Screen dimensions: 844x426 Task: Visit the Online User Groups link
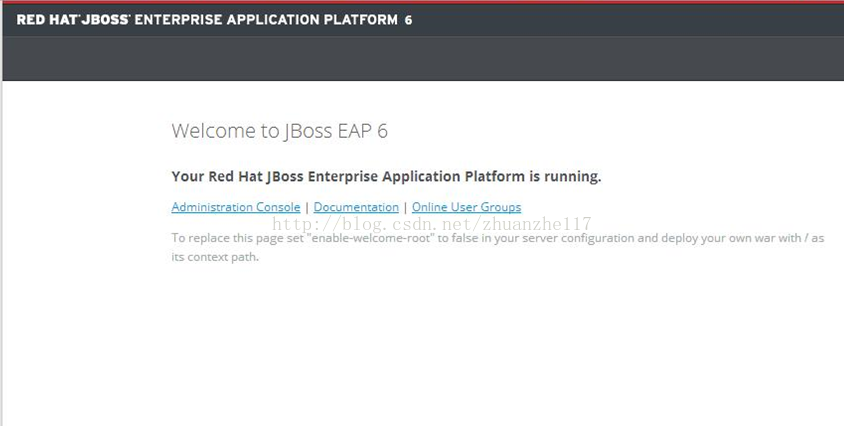(467, 207)
